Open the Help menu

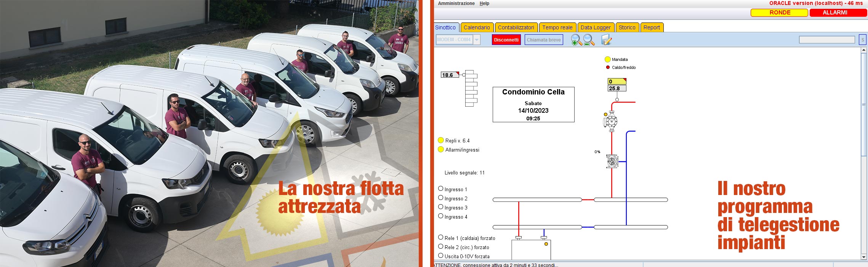[x=484, y=3]
